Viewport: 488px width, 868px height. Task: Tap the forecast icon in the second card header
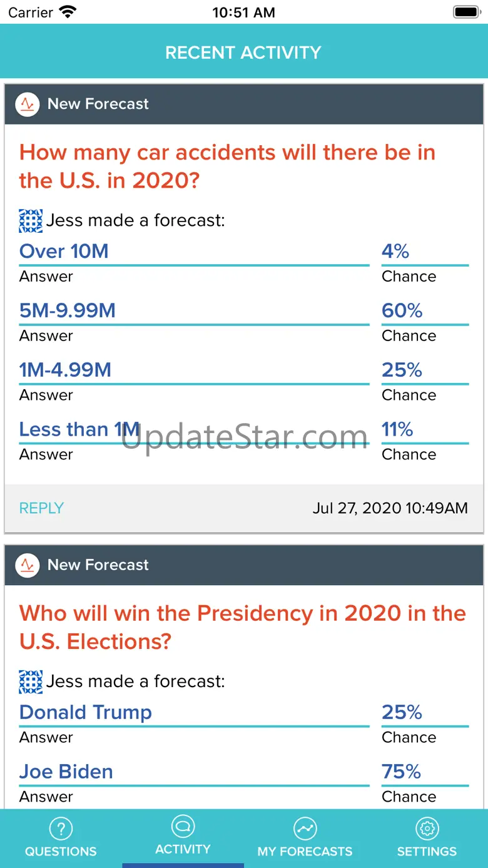point(28,564)
